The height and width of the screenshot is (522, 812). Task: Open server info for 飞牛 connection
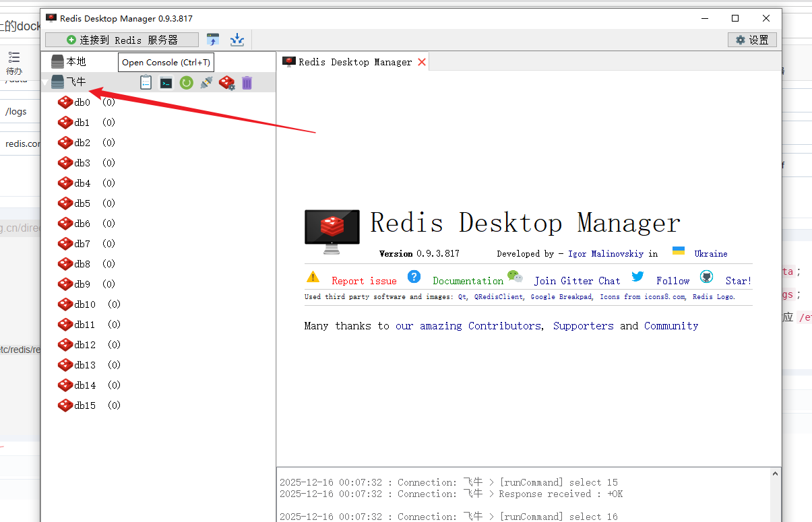click(x=146, y=83)
